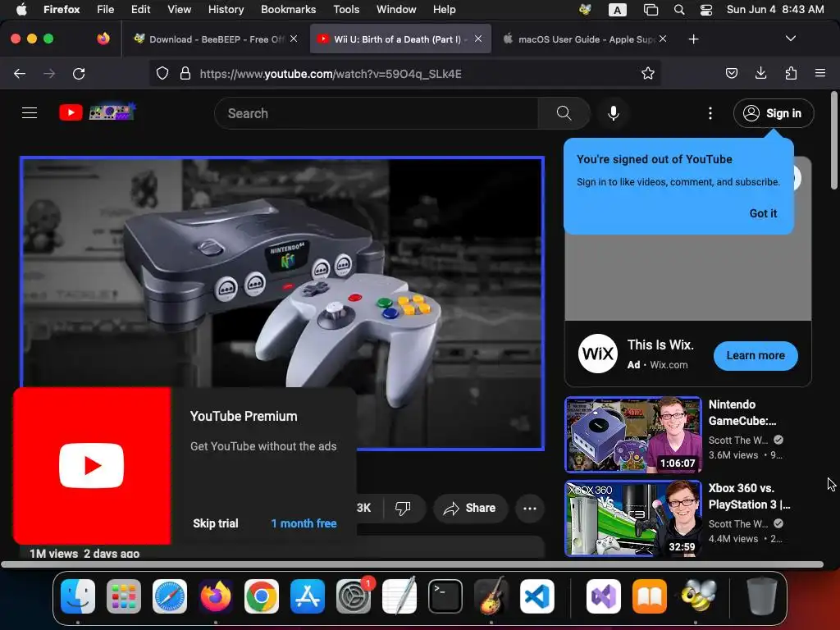Image resolution: width=840 pixels, height=630 pixels.
Task: Open YouTube settings three-dot menu
Action: point(710,113)
